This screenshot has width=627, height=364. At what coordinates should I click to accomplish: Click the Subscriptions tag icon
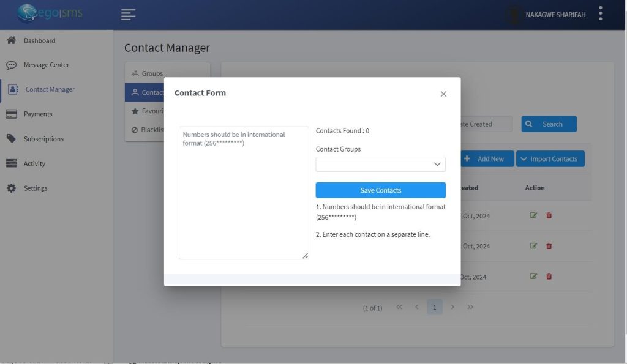[11, 139]
